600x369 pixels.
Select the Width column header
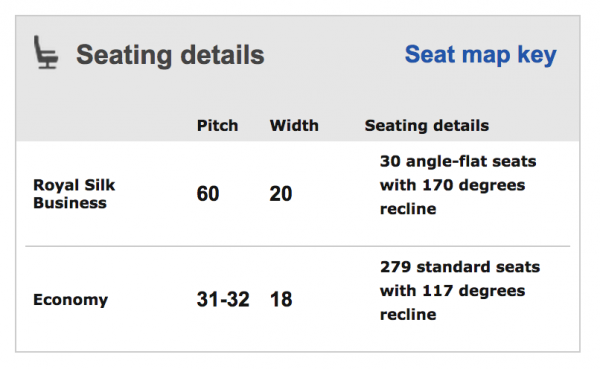pyautogui.click(x=294, y=126)
